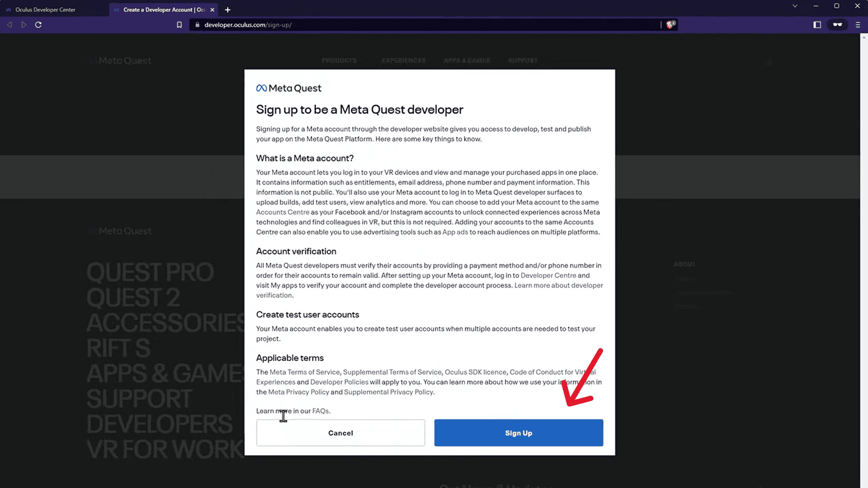The height and width of the screenshot is (488, 868).
Task: Open a new tab with plus button
Action: [x=228, y=10]
